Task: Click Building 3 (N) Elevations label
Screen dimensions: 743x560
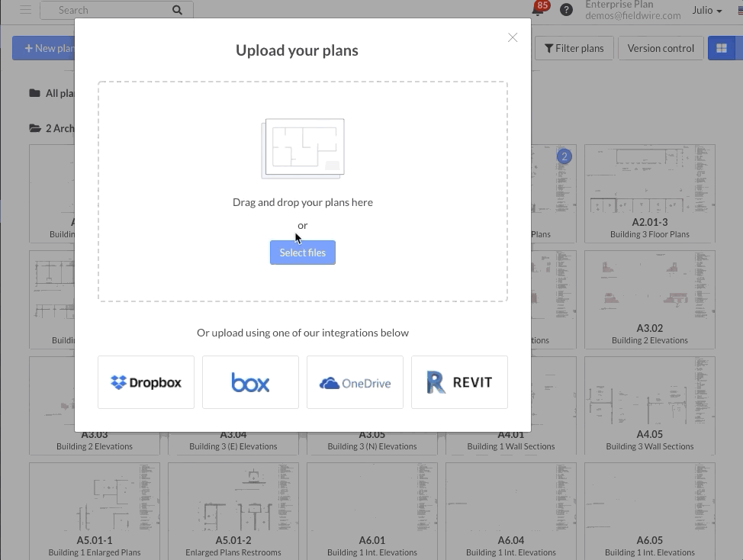Action: pyautogui.click(x=372, y=446)
